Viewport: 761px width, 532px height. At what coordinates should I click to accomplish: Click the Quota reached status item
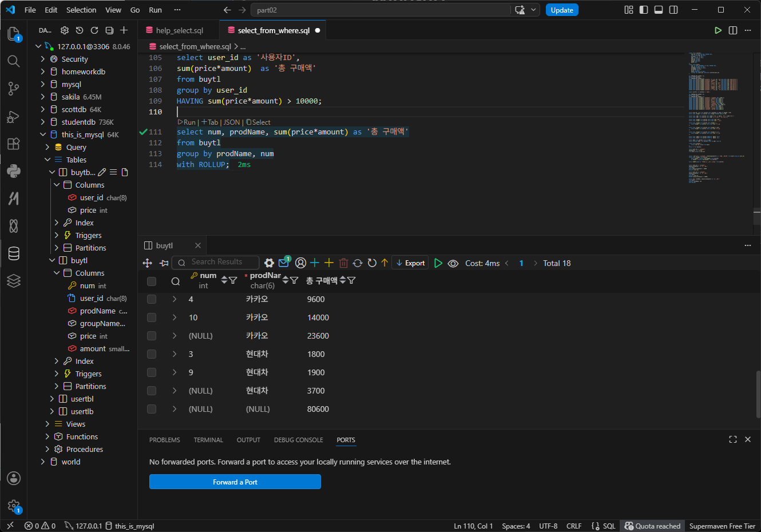click(653, 526)
